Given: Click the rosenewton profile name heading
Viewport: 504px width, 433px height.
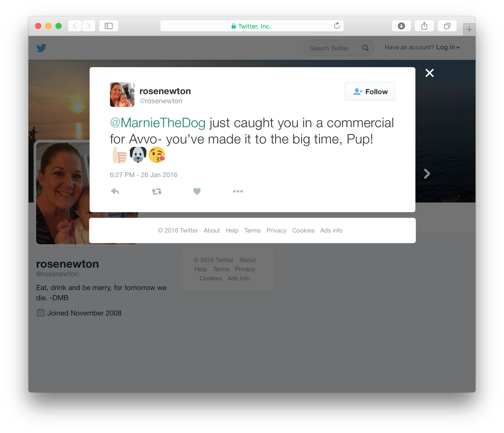Looking at the screenshot, I should (67, 264).
